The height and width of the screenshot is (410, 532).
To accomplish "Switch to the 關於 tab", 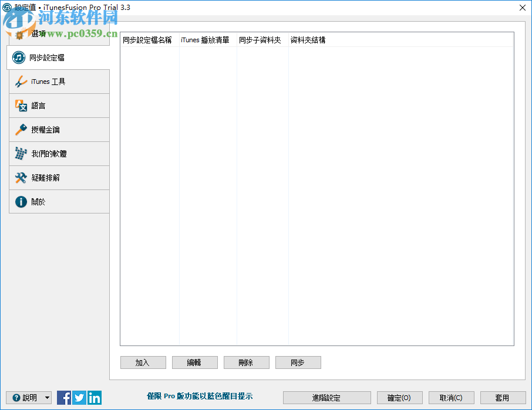I will click(59, 201).
